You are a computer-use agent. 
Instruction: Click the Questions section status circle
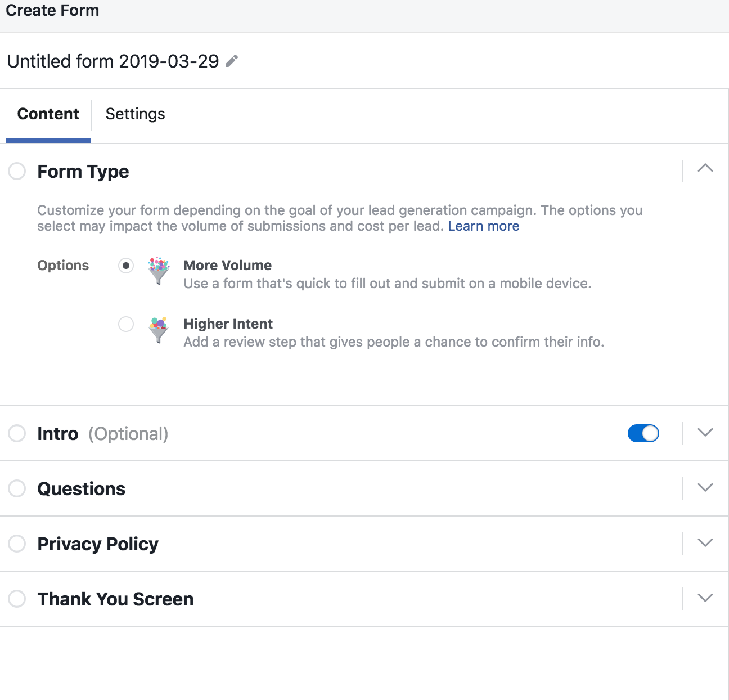(17, 488)
